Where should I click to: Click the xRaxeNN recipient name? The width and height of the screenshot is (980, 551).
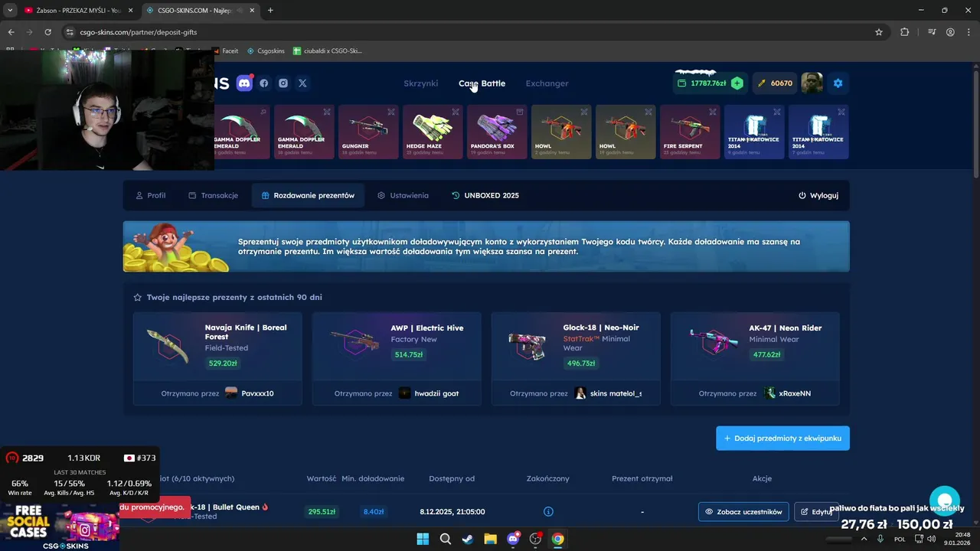[x=795, y=393]
